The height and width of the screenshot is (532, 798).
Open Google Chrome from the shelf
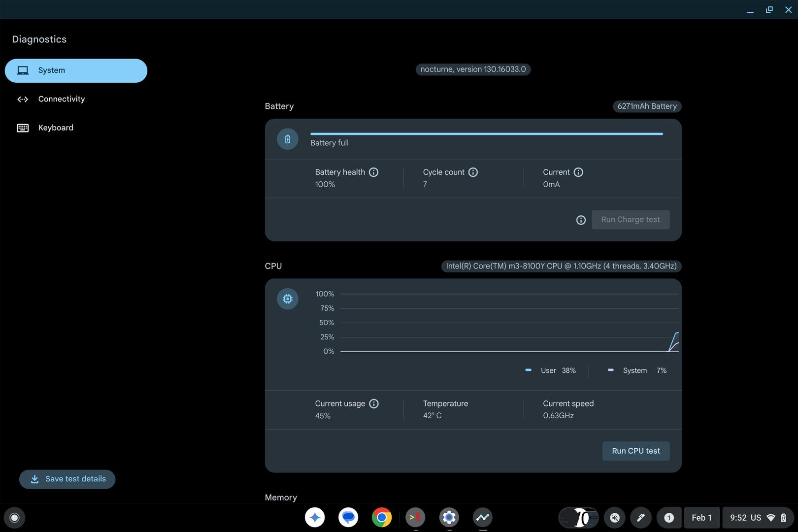click(x=382, y=518)
